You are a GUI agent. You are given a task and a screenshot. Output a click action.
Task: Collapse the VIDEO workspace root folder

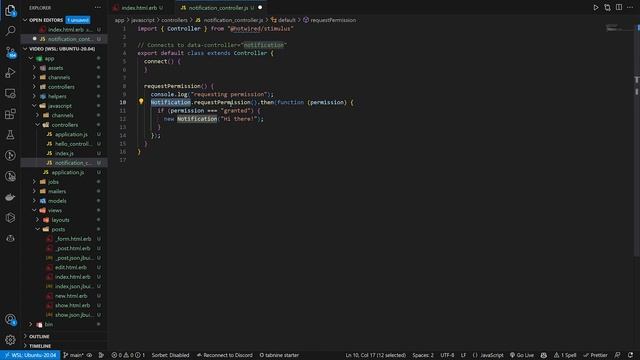tap(25, 49)
